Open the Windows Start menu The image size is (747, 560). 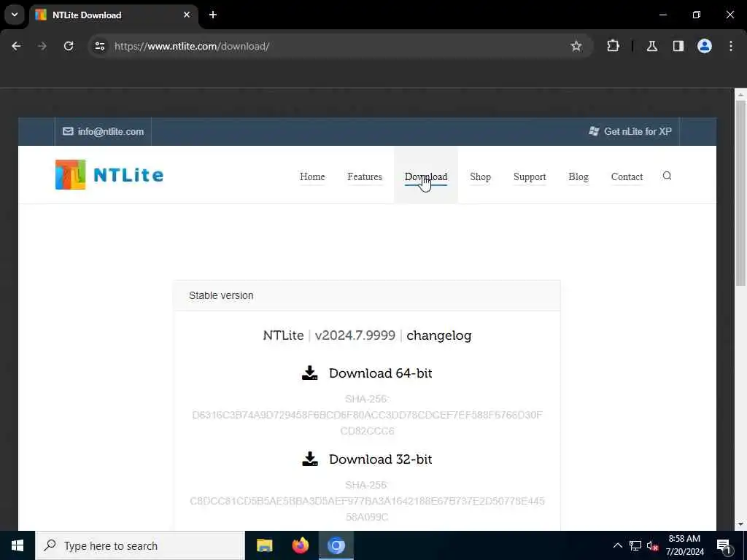point(18,545)
